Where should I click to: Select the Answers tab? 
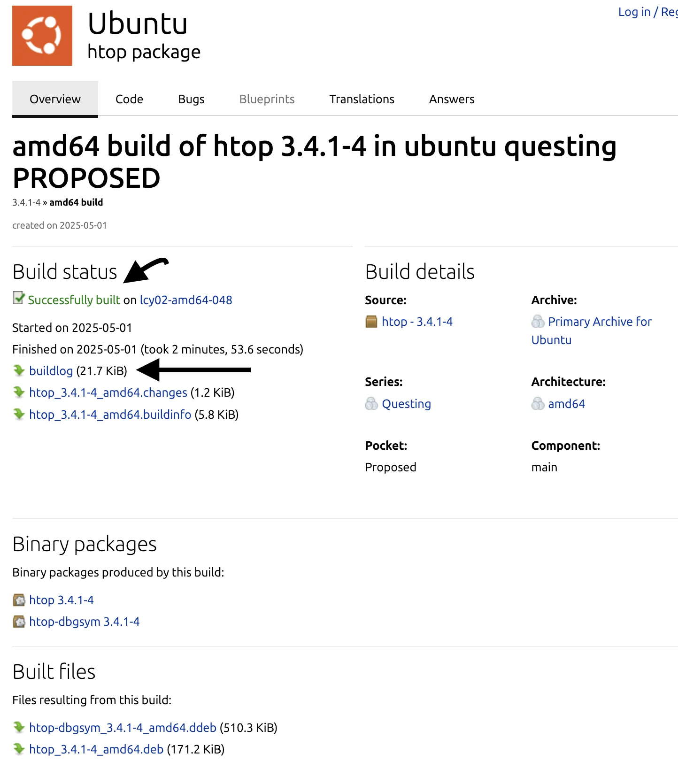pyautogui.click(x=452, y=99)
